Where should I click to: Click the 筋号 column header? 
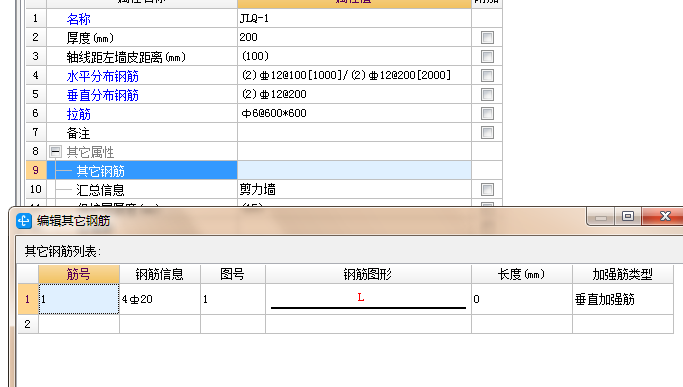79,274
